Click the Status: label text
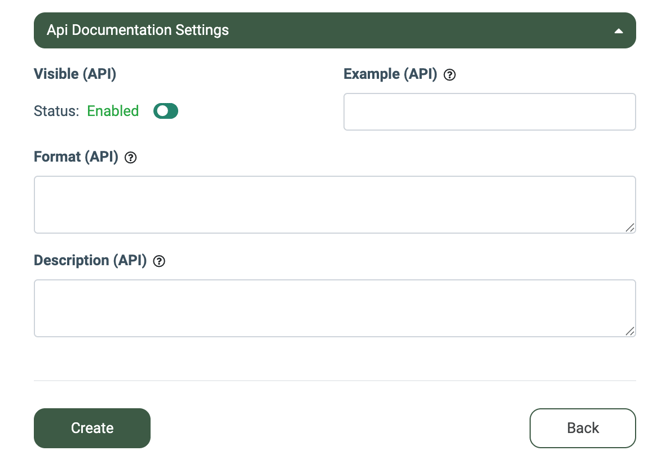Viewport: 670px width, 473px height. tap(56, 111)
